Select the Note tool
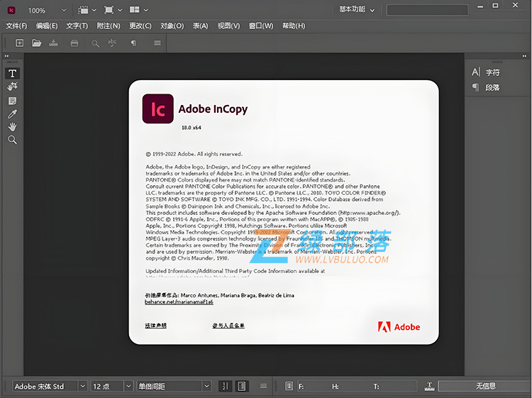Viewport: 532px width, 398px height. point(12,101)
